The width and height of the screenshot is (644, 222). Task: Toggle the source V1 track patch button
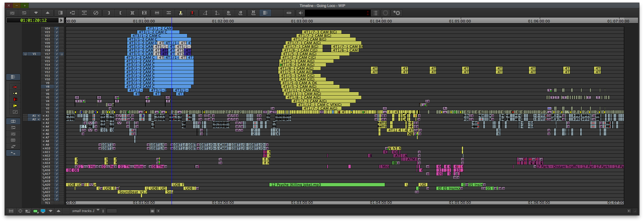tap(34, 54)
